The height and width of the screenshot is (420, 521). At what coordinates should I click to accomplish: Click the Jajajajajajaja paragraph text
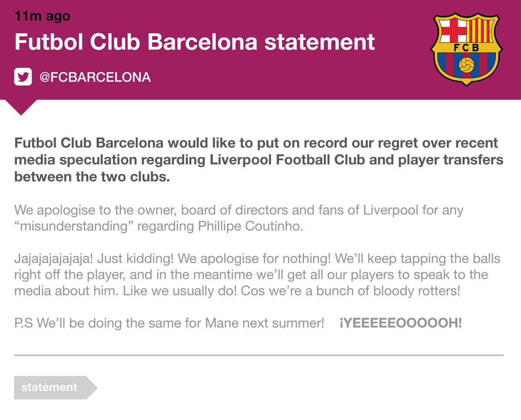(x=257, y=275)
